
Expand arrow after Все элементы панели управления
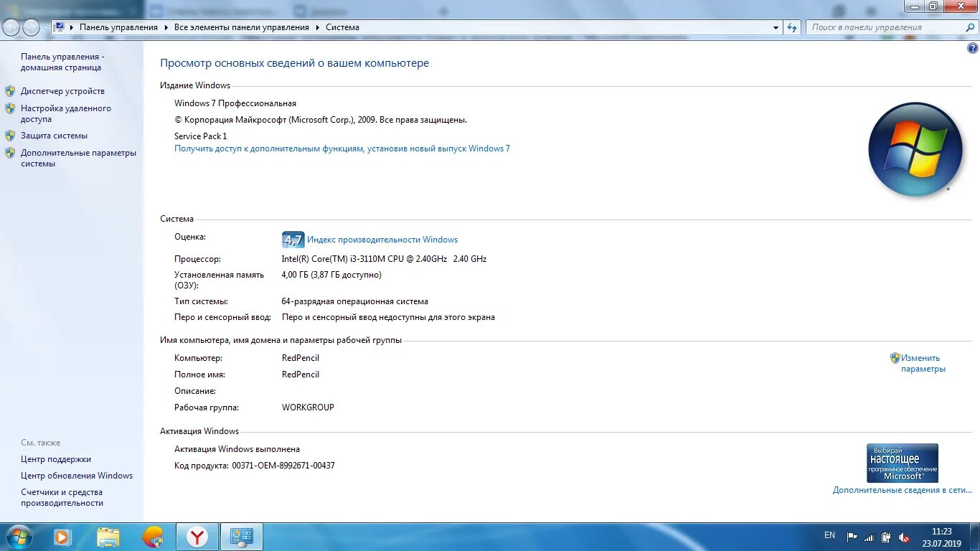[317, 27]
